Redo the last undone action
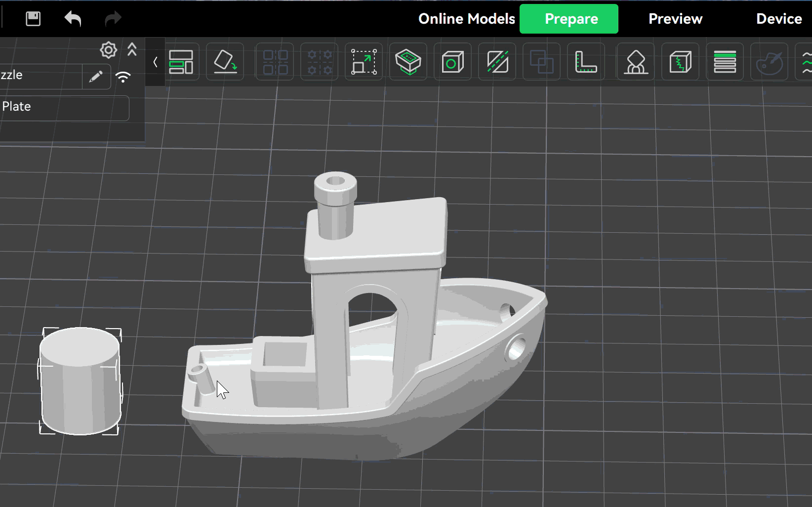This screenshot has width=812, height=507. click(x=113, y=19)
